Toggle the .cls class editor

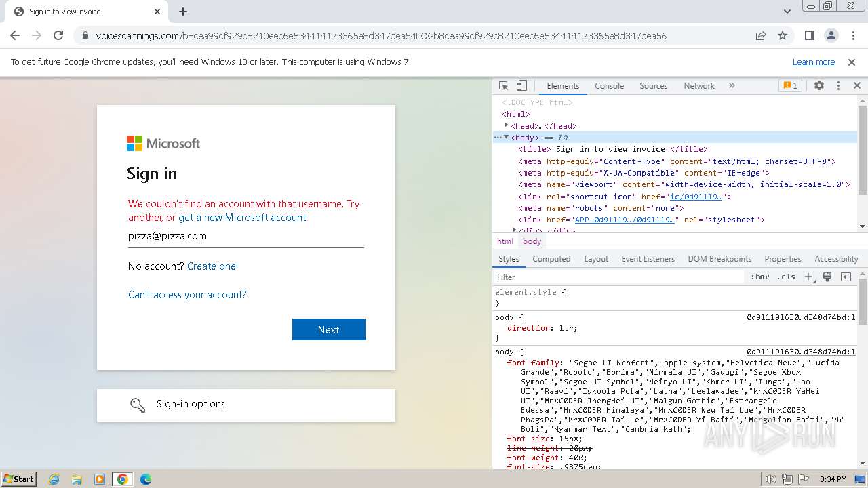[786, 277]
